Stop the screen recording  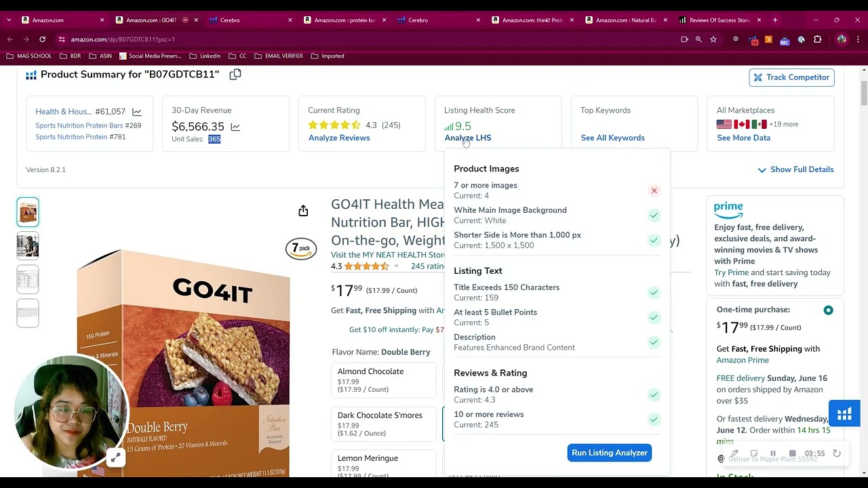coord(792,453)
